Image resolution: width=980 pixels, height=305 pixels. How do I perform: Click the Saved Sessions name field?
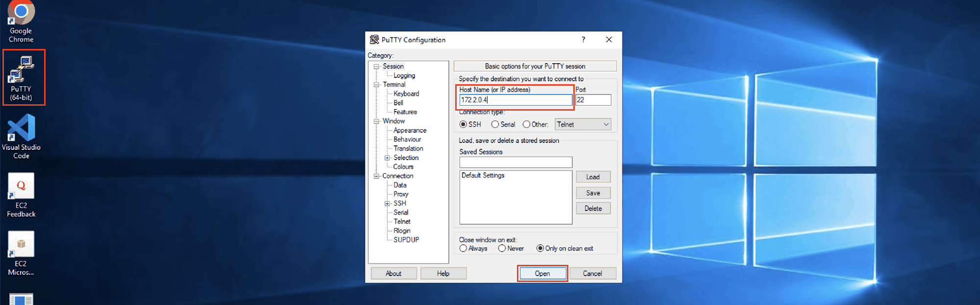click(515, 162)
